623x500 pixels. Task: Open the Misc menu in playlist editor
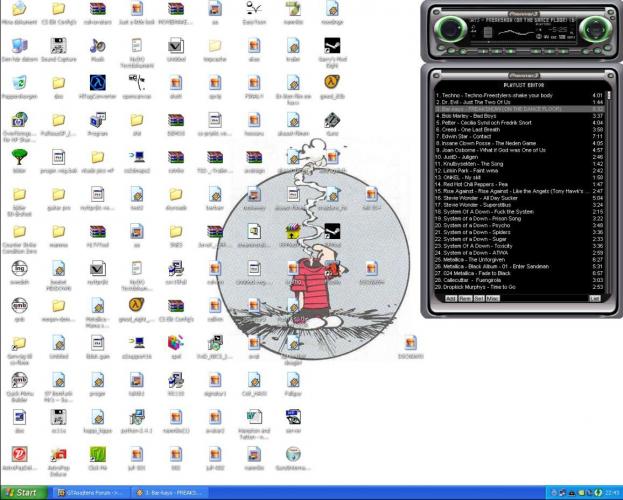pyautogui.click(x=493, y=298)
